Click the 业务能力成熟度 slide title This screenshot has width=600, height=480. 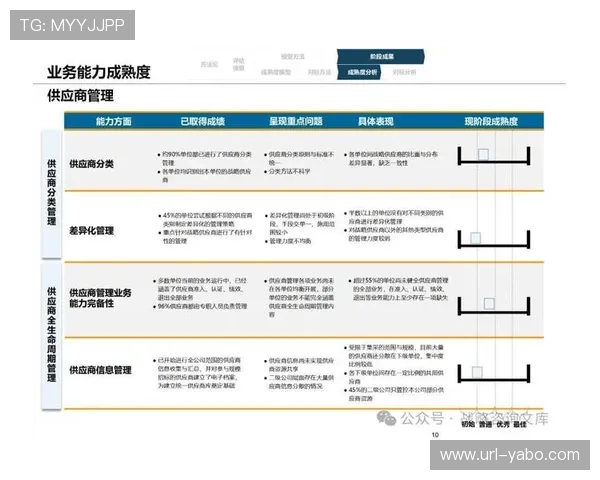[x=98, y=72]
